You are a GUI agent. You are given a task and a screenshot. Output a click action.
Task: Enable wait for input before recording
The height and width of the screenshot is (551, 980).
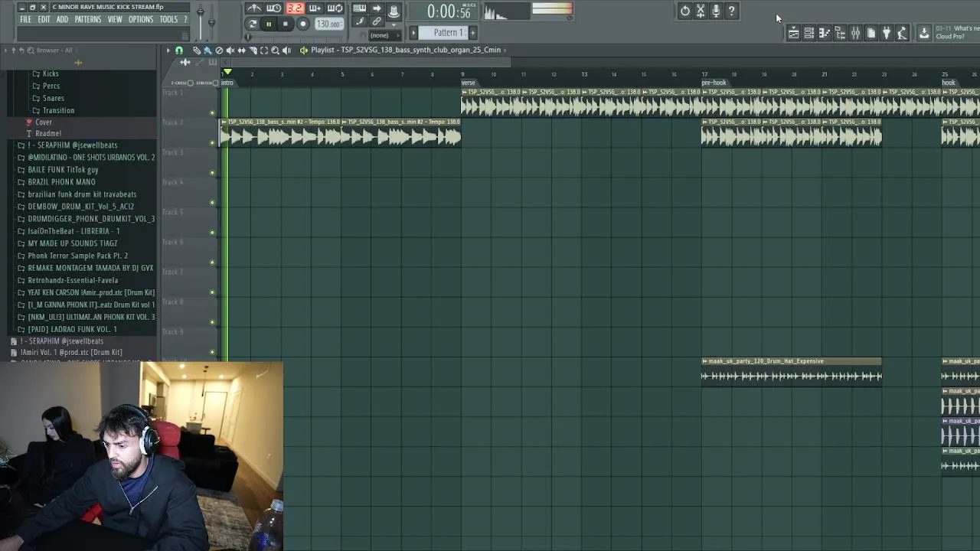tap(274, 8)
